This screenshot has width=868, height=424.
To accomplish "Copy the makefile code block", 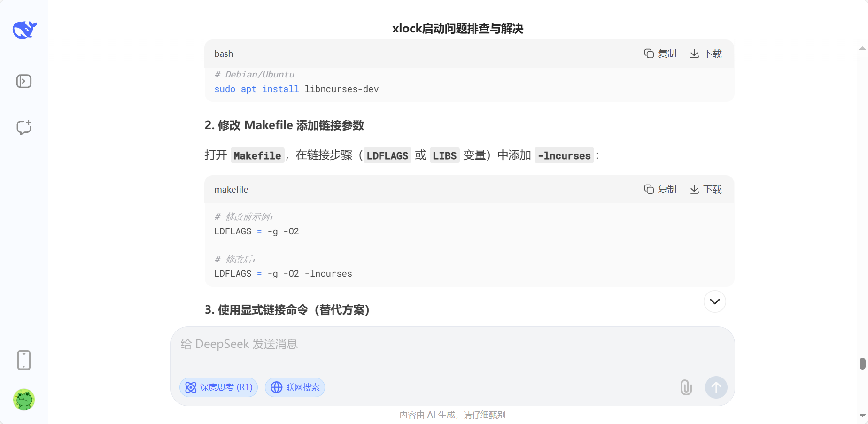I will click(660, 189).
